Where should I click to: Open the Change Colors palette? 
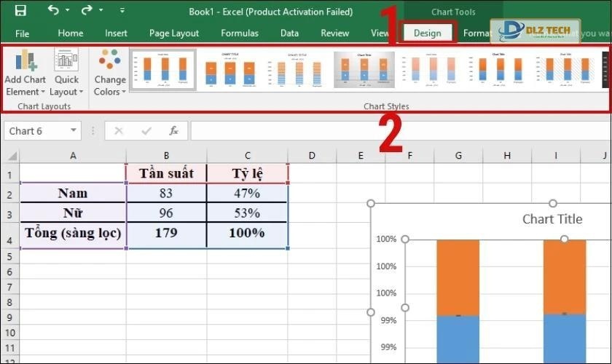coord(110,74)
